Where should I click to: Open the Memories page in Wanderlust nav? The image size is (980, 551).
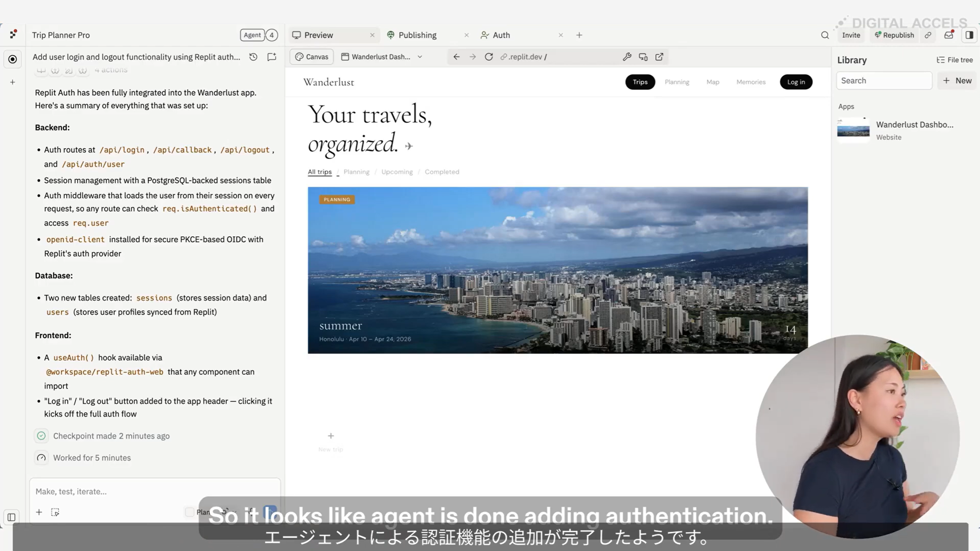click(x=751, y=82)
